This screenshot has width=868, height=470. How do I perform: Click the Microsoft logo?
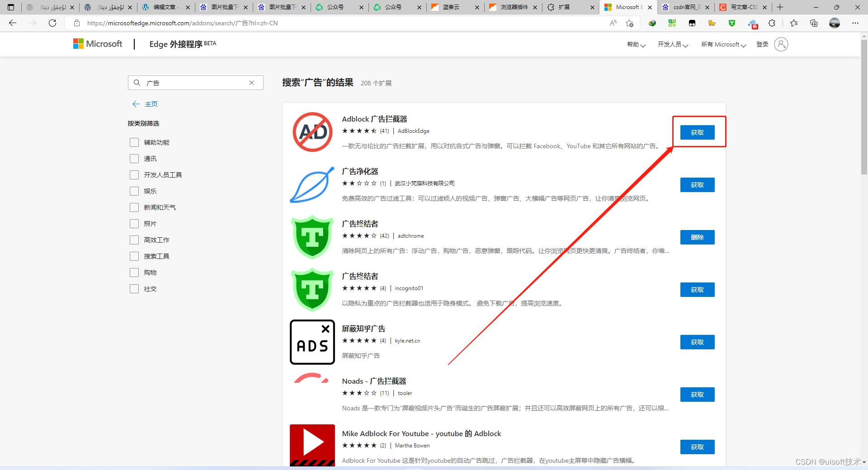click(98, 44)
